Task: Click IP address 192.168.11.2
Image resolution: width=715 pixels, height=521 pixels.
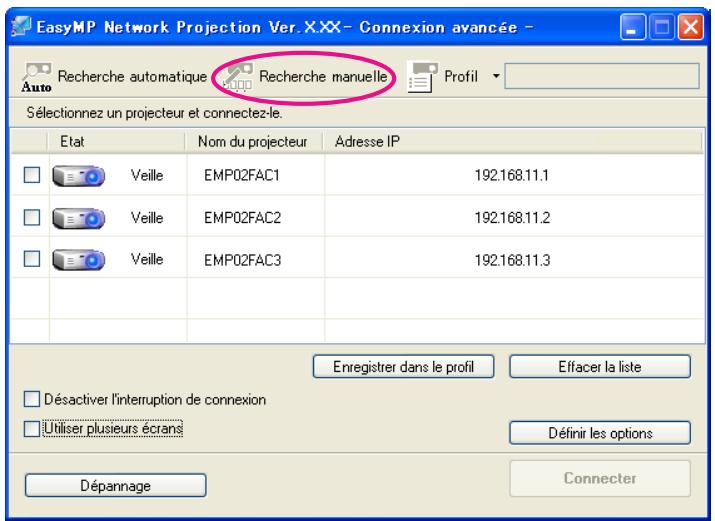Action: tap(512, 218)
